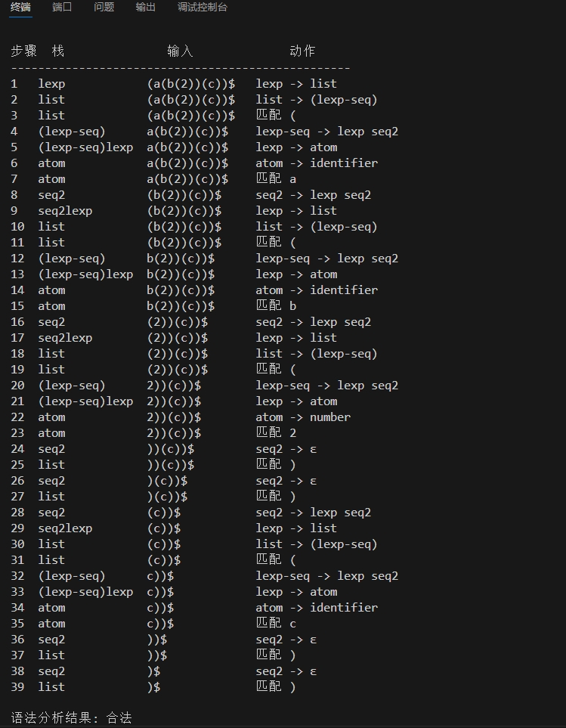Image resolution: width=566 pixels, height=728 pixels.
Task: Click step 1 action 'lexp -> list'
Action: point(296,84)
